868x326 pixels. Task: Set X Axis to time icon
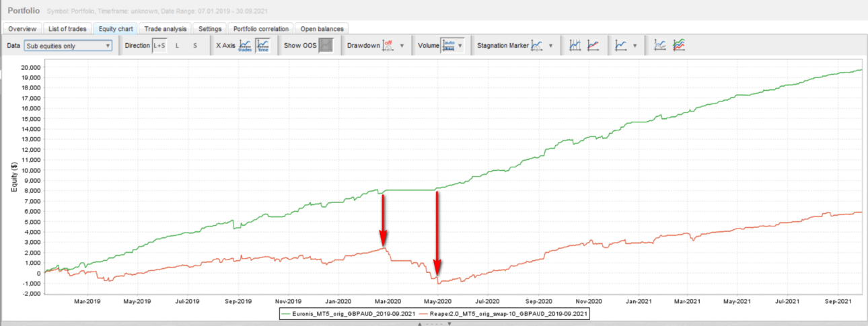(262, 46)
